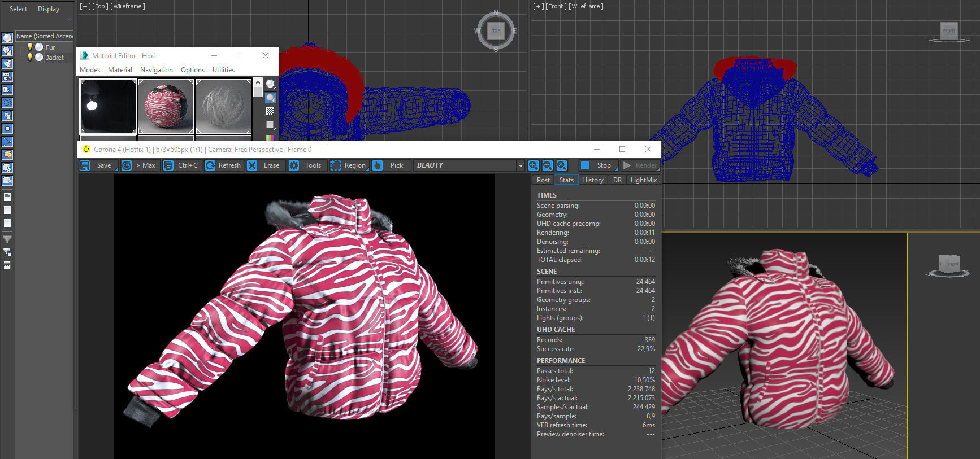Click the ViewCube in the Top viewport
Image resolution: width=980 pixels, height=459 pixels.
[496, 30]
